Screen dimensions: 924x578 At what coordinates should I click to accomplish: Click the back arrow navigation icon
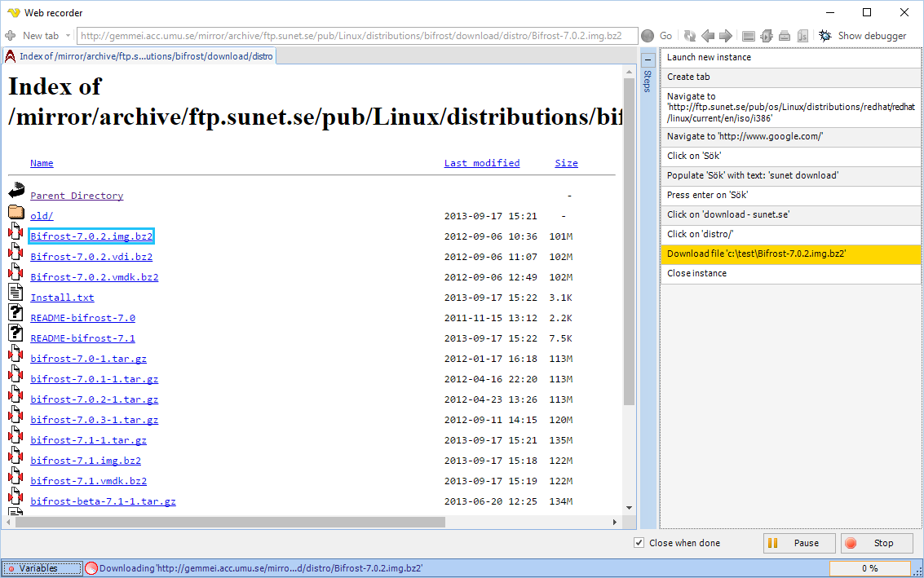coord(708,36)
